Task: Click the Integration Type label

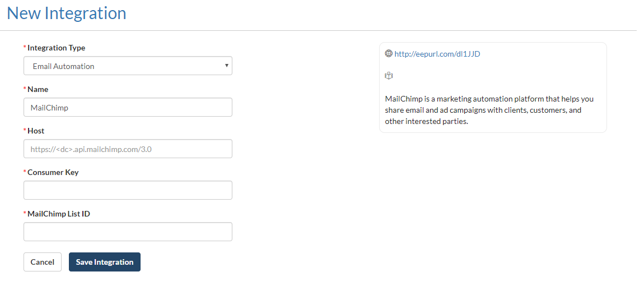Action: (56, 48)
